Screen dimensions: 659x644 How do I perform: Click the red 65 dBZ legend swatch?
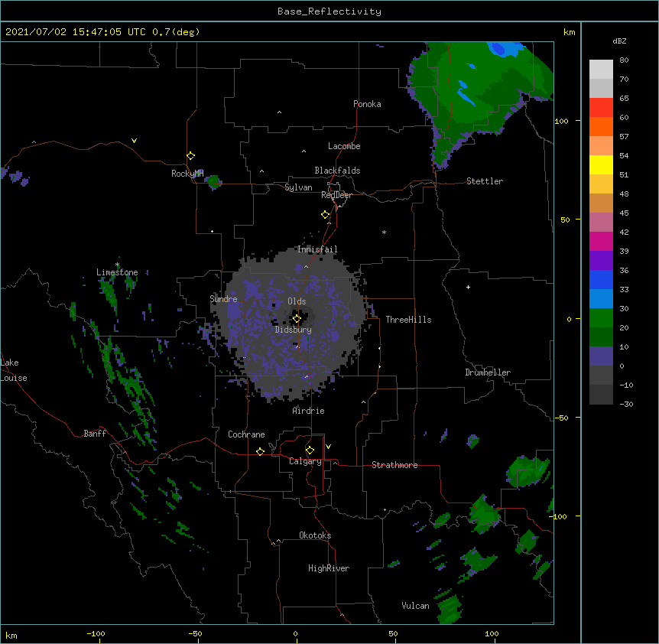601,108
